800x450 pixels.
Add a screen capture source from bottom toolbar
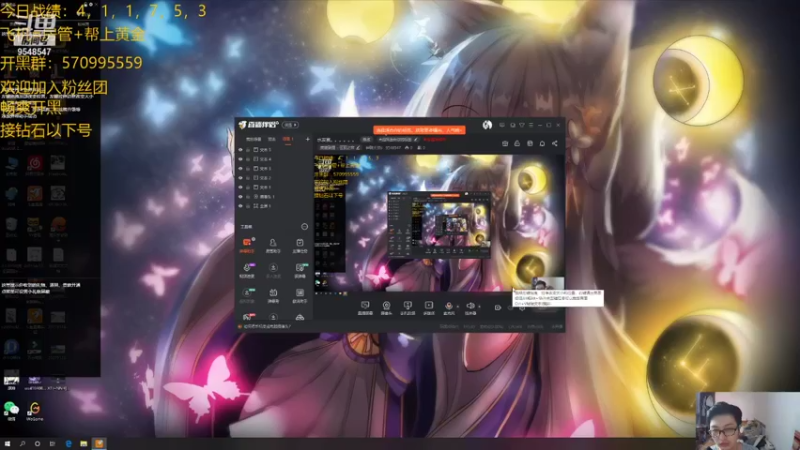coord(365,308)
